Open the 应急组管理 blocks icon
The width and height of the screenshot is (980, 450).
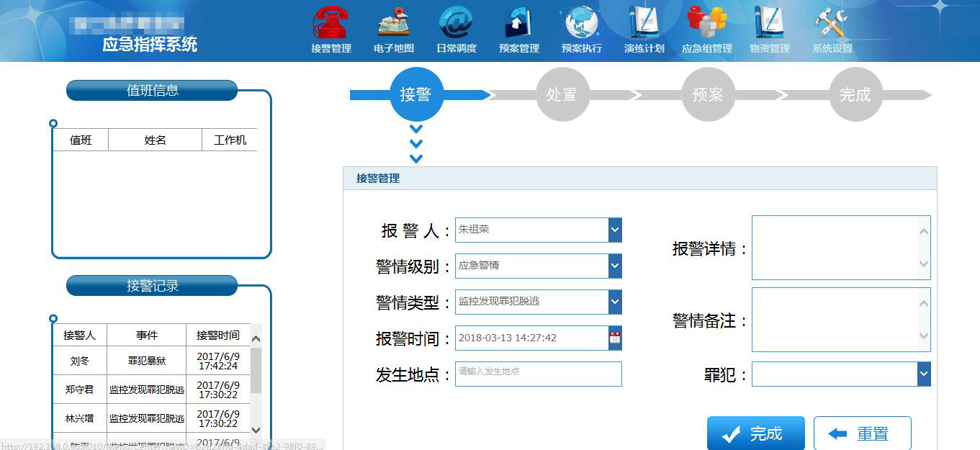coord(706,23)
